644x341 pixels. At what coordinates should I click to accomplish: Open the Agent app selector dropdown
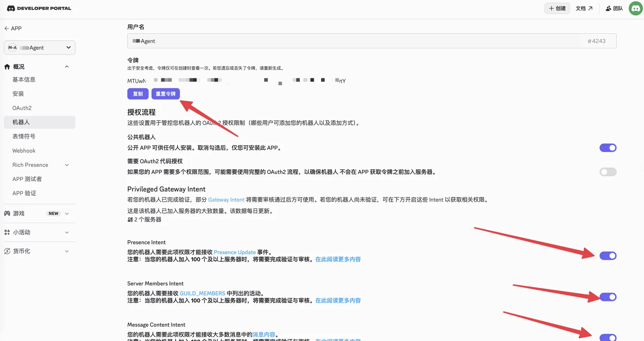(39, 47)
